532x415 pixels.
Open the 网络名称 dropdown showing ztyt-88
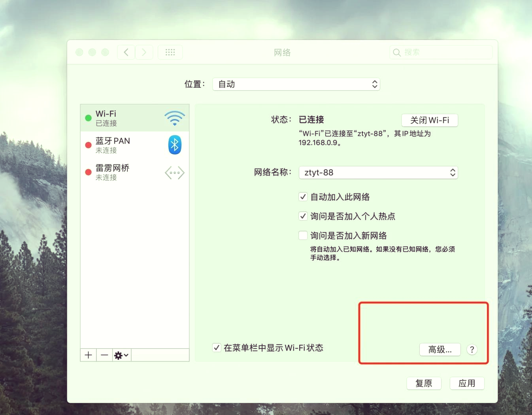pos(378,172)
